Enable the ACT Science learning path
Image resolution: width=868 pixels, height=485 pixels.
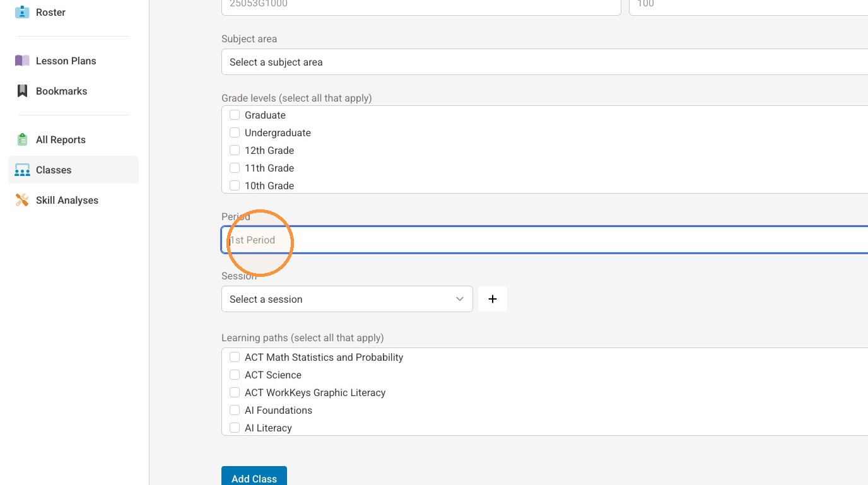[235, 375]
